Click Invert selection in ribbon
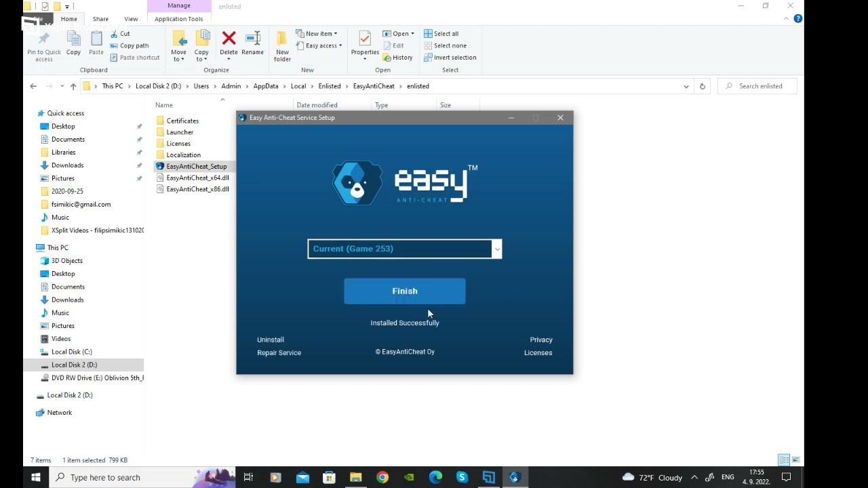This screenshot has height=488, width=868. pos(450,58)
